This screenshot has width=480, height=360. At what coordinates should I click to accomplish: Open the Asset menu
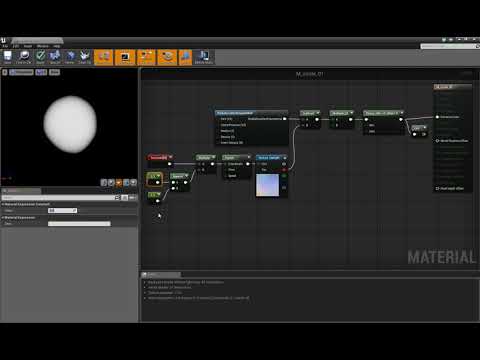tap(28, 46)
